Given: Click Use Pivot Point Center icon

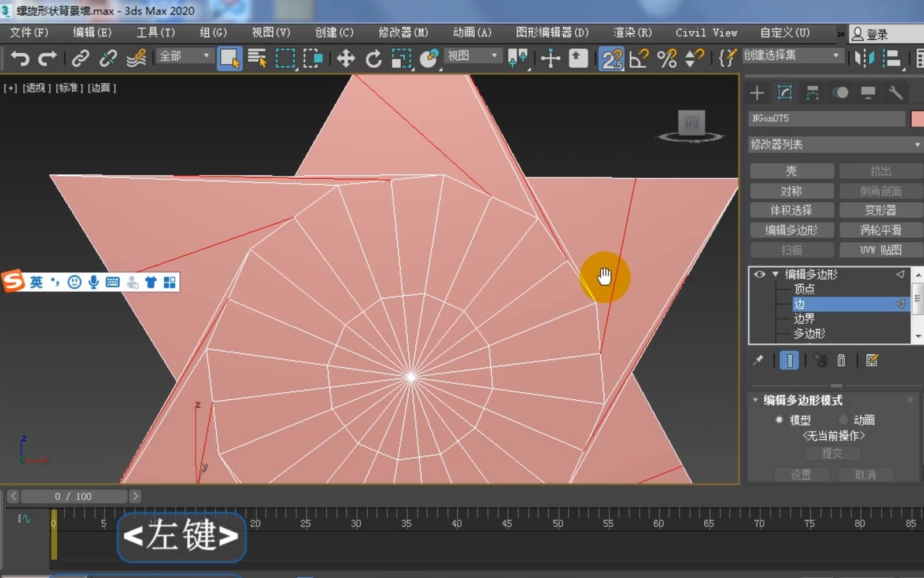Looking at the screenshot, I should point(518,58).
